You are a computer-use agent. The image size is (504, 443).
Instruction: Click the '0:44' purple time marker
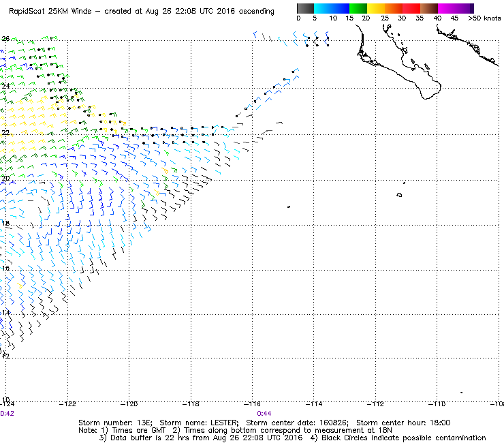pyautogui.click(x=264, y=414)
